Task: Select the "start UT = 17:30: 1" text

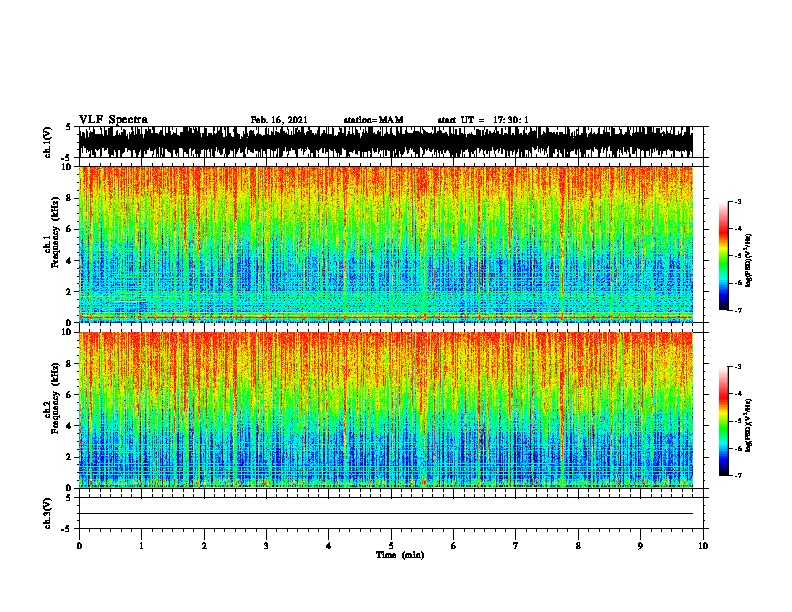Action: (483, 120)
